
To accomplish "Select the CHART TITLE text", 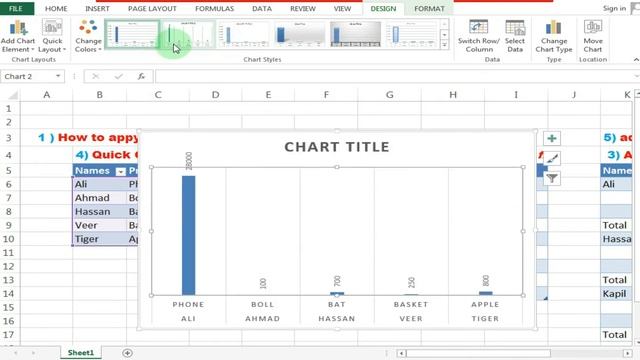I will click(337, 147).
